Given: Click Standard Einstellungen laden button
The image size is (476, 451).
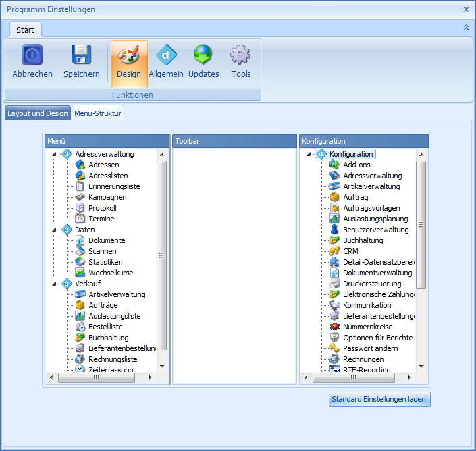Looking at the screenshot, I should tap(379, 399).
